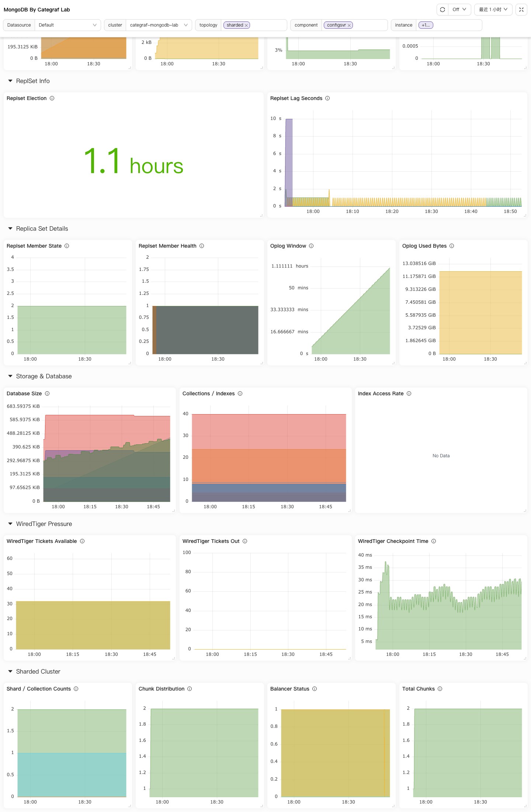Open the auto-refresh Off dropdown
The height and width of the screenshot is (812, 531).
[x=459, y=10]
